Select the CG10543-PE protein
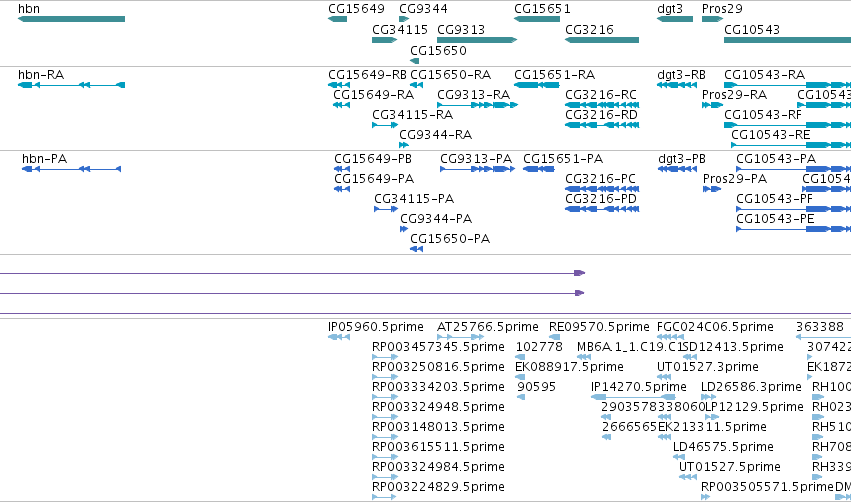Viewport: 851px width, 502px height. [x=793, y=230]
